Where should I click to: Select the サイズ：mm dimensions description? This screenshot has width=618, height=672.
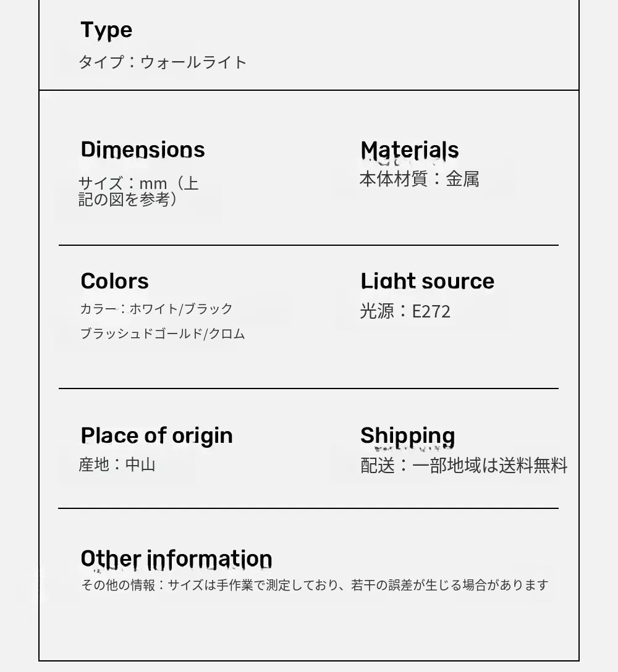[138, 191]
